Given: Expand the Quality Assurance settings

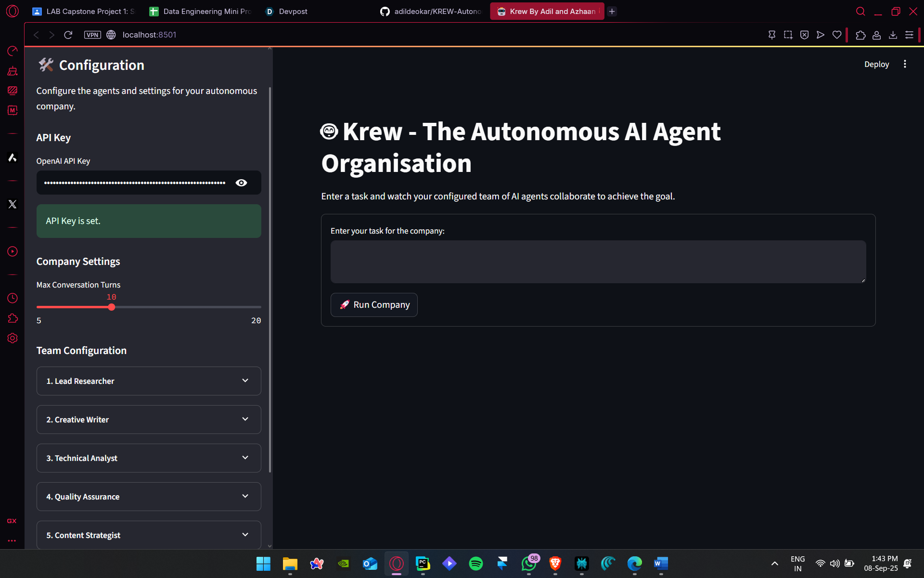Looking at the screenshot, I should [x=149, y=497].
